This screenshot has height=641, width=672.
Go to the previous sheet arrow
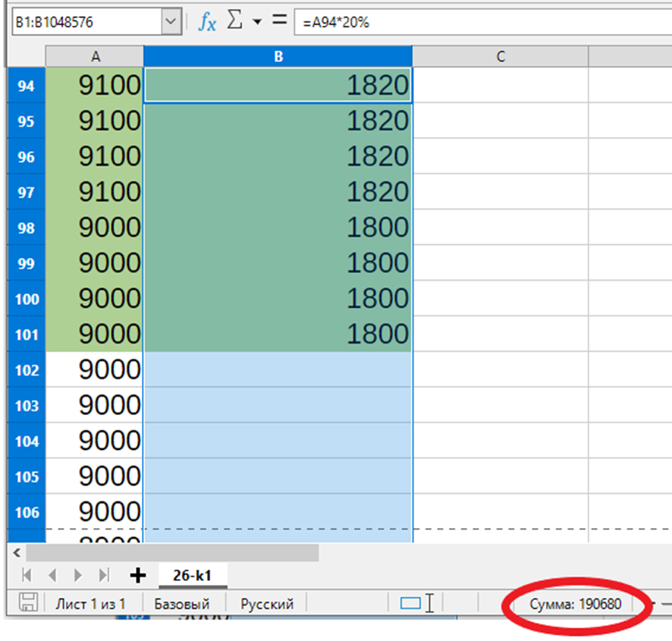pyautogui.click(x=53, y=576)
